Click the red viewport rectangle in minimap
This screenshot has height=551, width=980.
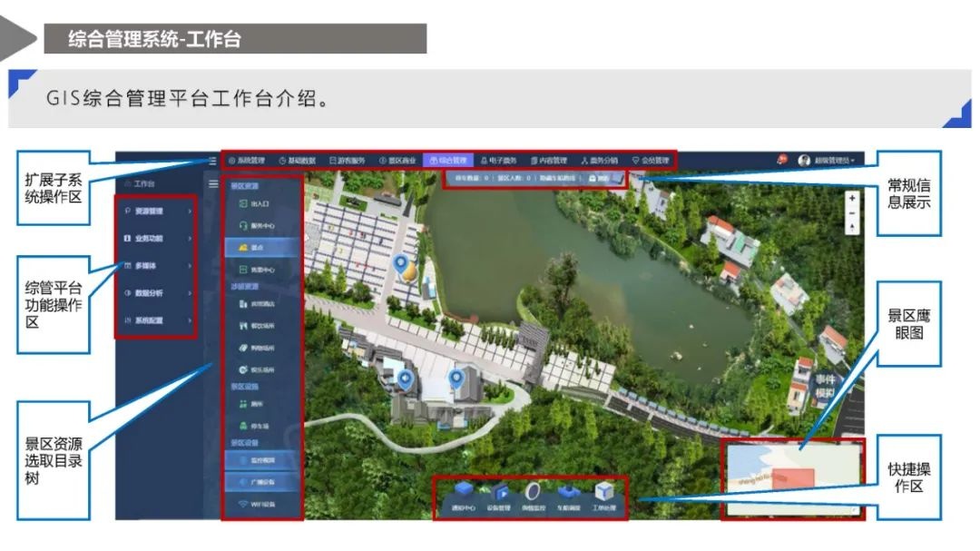pos(793,479)
